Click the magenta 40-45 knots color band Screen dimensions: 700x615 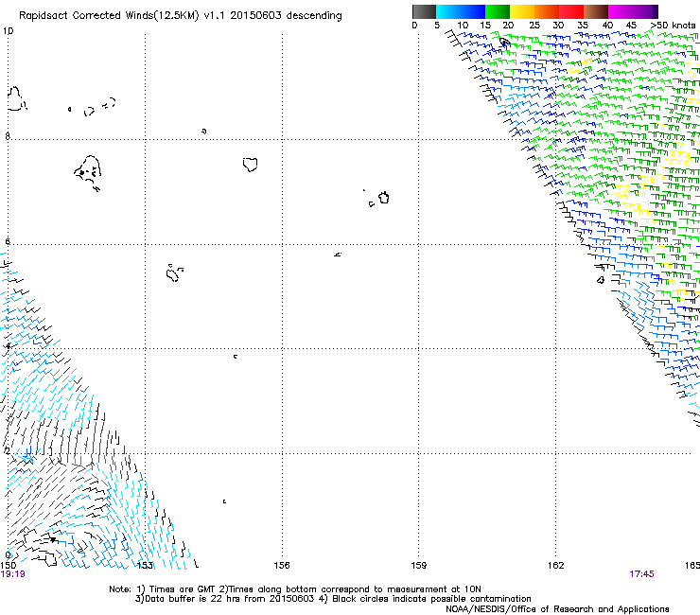pos(621,11)
